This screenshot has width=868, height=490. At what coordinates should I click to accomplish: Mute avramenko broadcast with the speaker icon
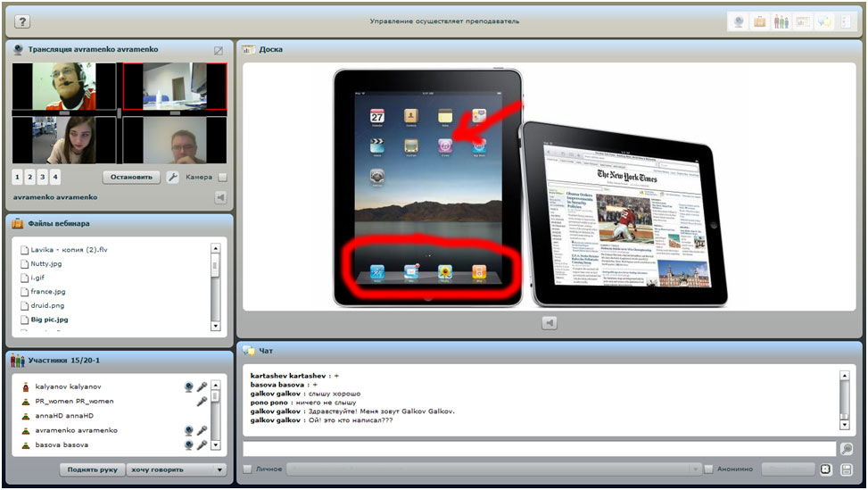click(220, 197)
